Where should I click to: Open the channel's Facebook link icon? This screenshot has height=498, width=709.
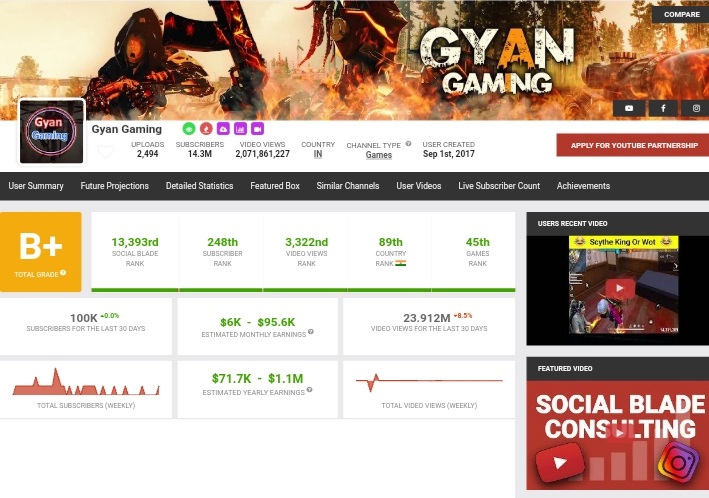point(663,108)
